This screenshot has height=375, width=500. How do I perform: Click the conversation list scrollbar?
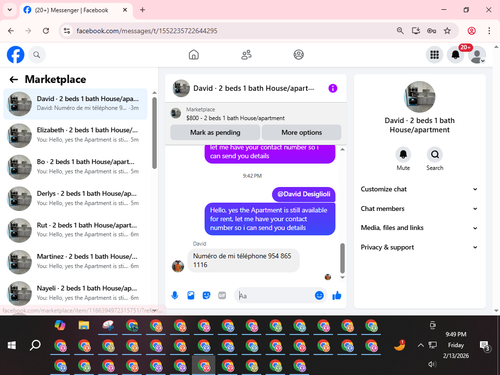click(x=154, y=133)
